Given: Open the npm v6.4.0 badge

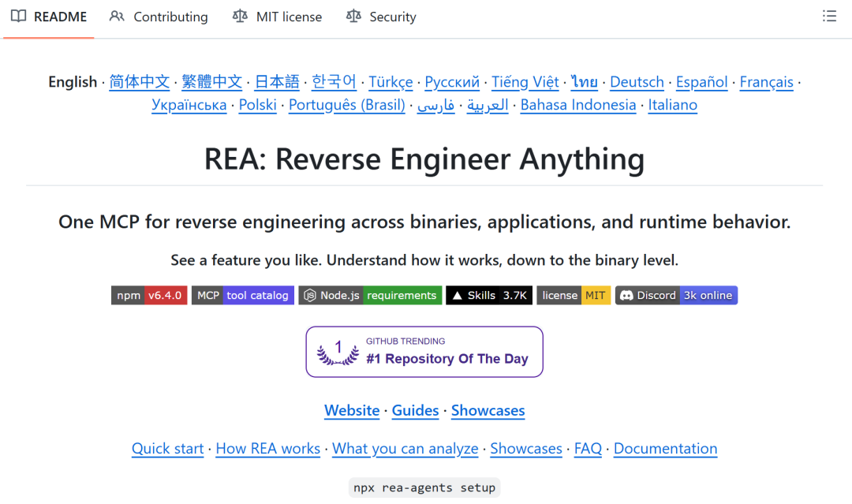Looking at the screenshot, I should [x=149, y=296].
